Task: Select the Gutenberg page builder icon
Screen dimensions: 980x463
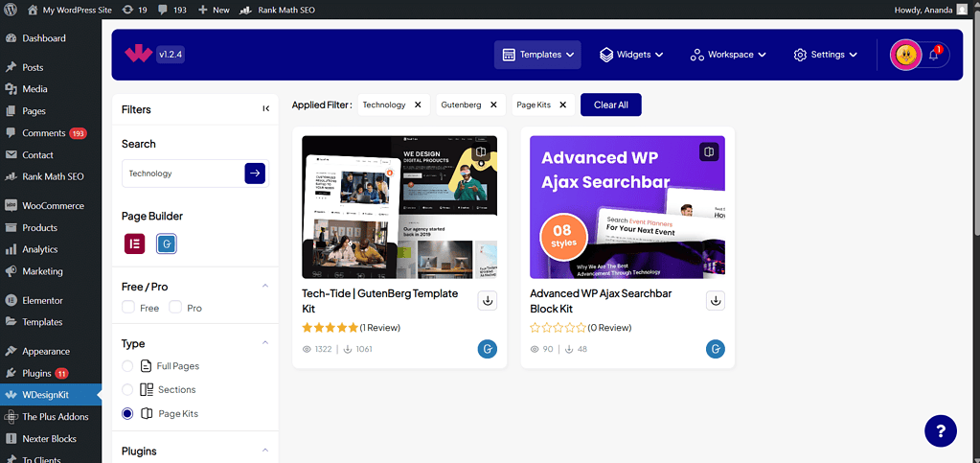Action: click(x=166, y=243)
